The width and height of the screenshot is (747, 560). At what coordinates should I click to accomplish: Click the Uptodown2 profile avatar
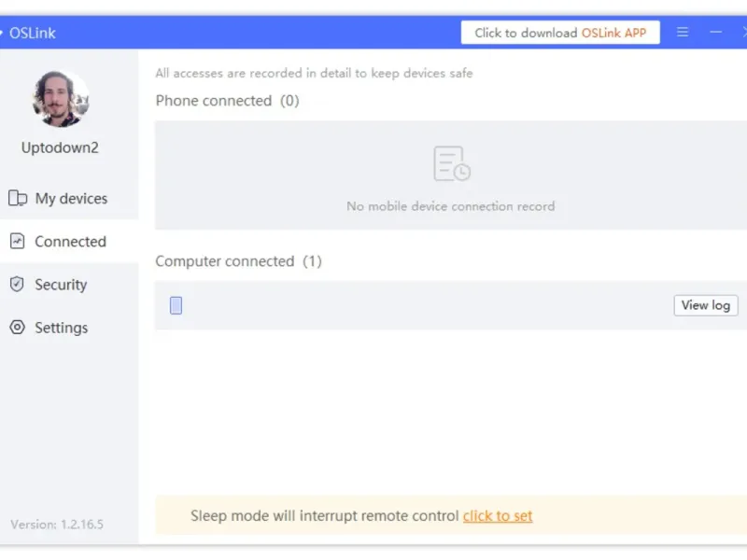coord(61,99)
